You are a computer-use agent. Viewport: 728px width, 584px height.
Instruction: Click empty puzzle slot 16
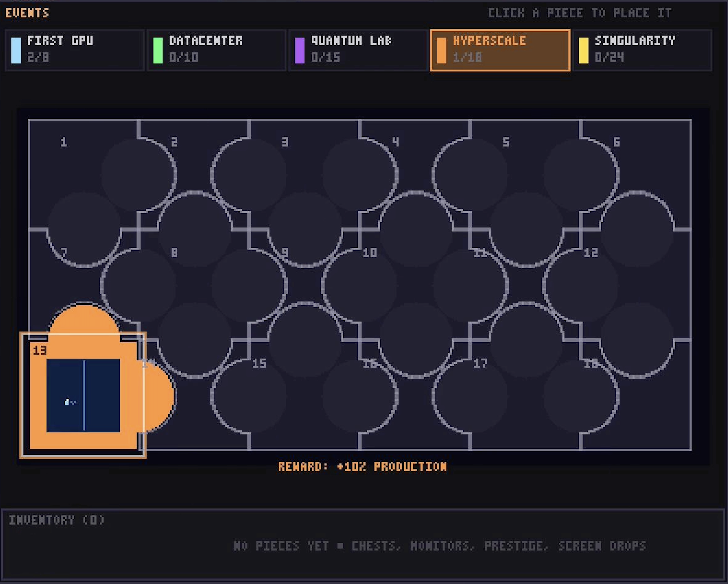coord(415,395)
